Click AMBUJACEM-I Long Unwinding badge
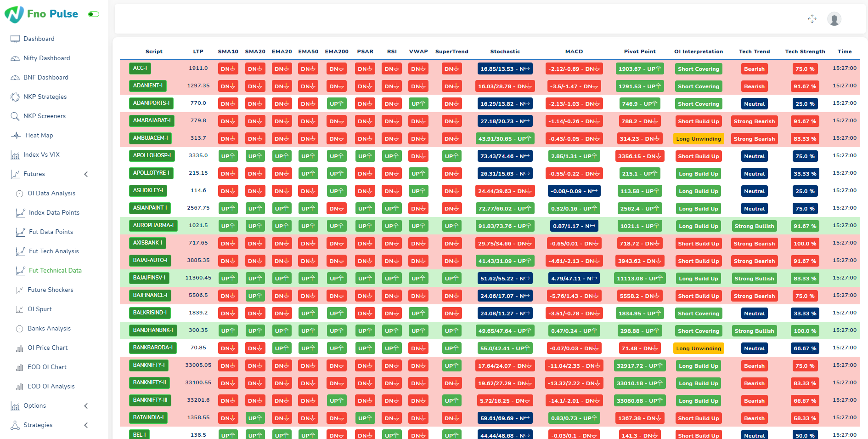This screenshot has height=439, width=868. (x=698, y=139)
